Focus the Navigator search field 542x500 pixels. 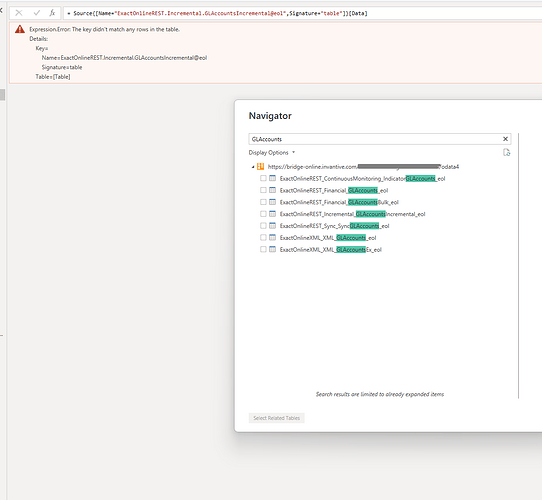375,139
